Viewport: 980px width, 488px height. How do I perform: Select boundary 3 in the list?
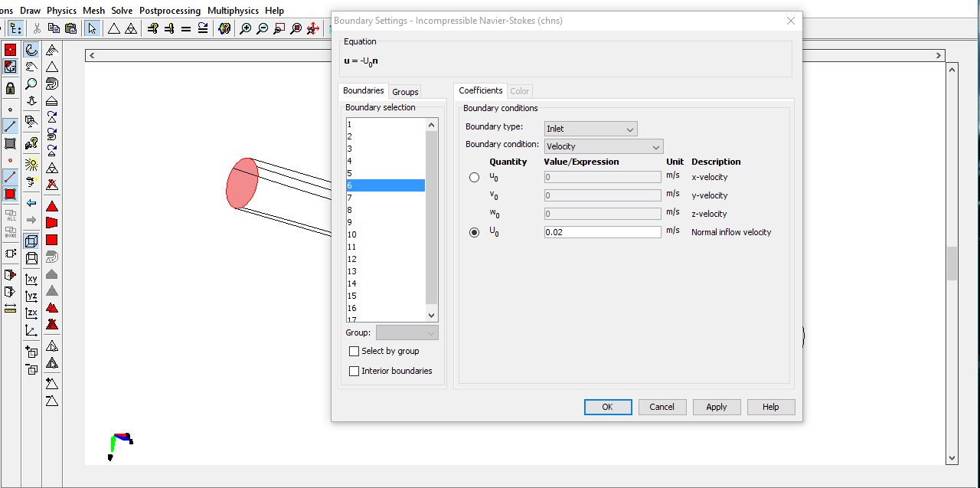click(386, 149)
